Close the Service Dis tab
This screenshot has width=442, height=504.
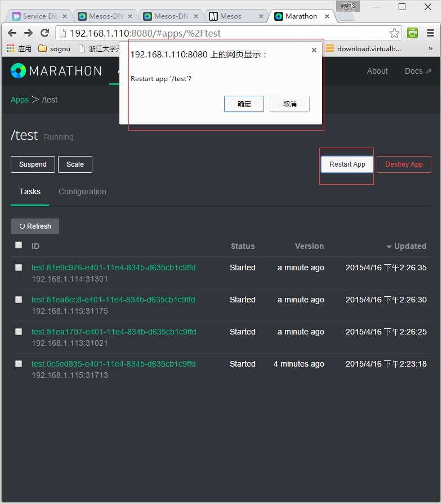coord(65,16)
